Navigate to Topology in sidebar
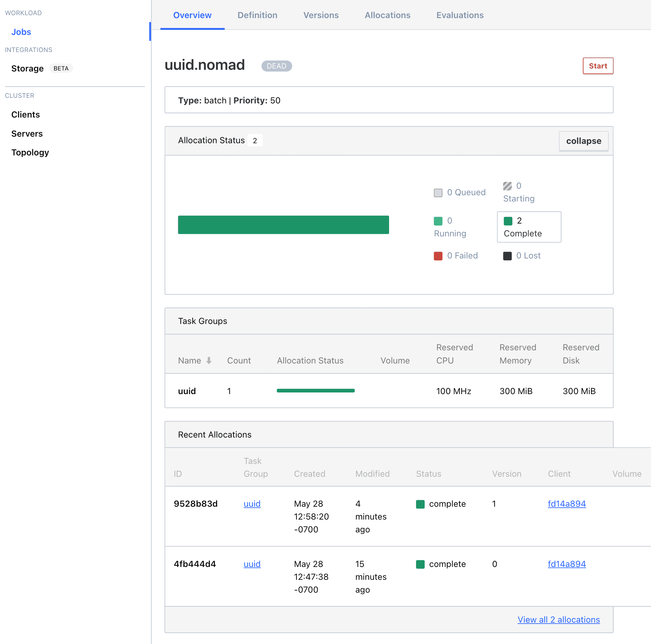The image size is (651, 644). pos(30,152)
